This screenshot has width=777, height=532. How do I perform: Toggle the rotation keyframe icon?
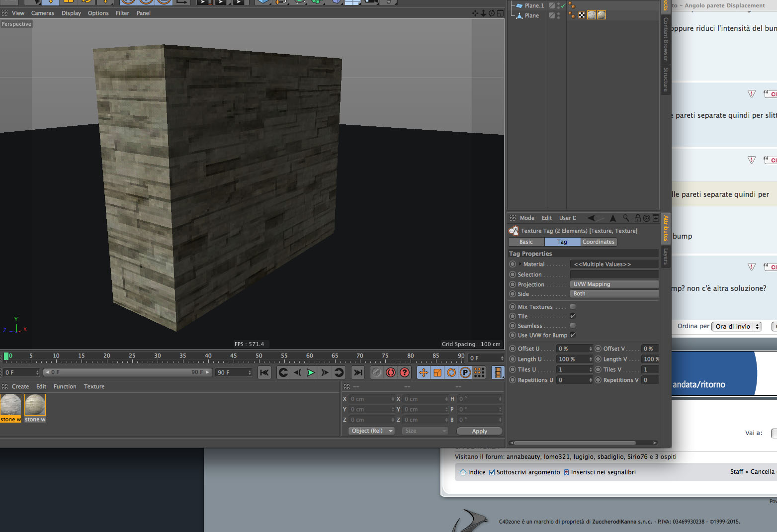(451, 372)
